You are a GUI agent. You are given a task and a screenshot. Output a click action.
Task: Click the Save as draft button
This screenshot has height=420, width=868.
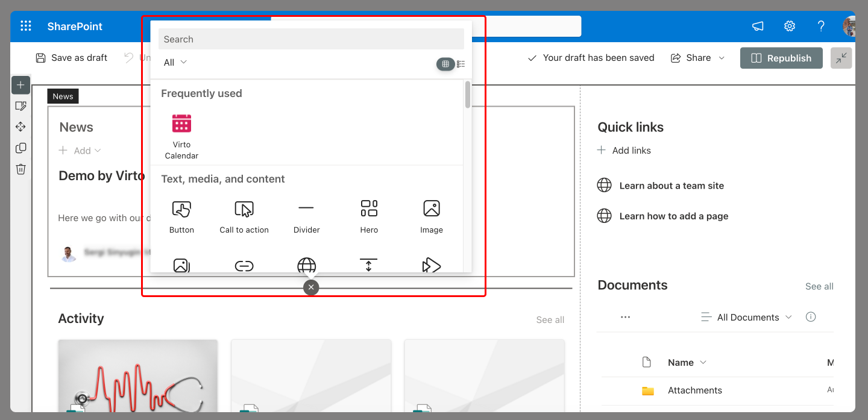pyautogui.click(x=72, y=58)
